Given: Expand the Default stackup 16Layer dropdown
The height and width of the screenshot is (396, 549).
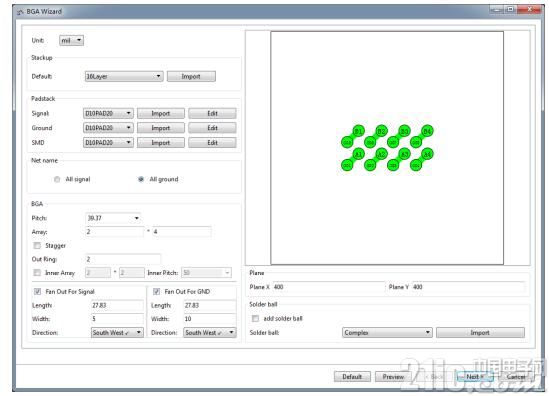Looking at the screenshot, I should point(124,76).
